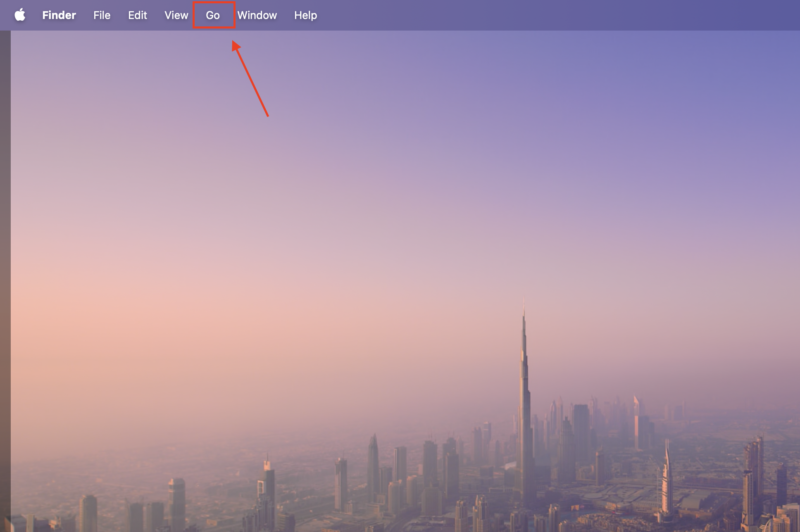Expand the Window dropdown menu
The image size is (800, 532).
(x=257, y=15)
